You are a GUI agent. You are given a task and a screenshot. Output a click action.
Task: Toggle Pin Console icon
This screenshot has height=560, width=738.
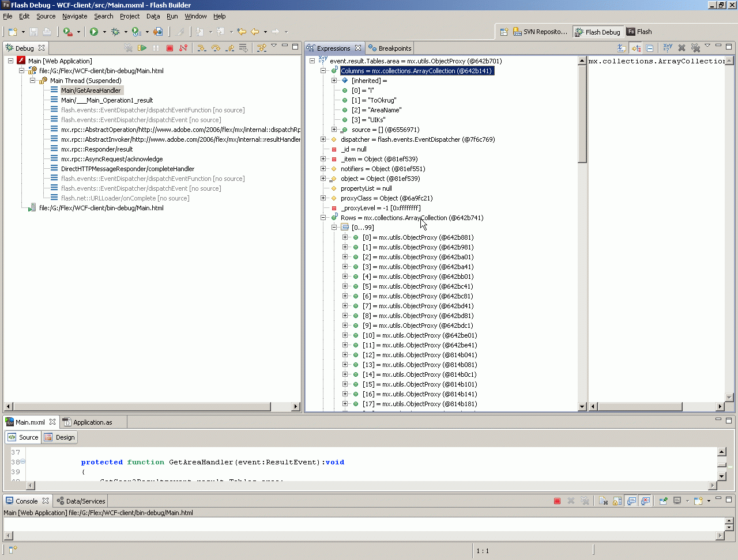[664, 501]
